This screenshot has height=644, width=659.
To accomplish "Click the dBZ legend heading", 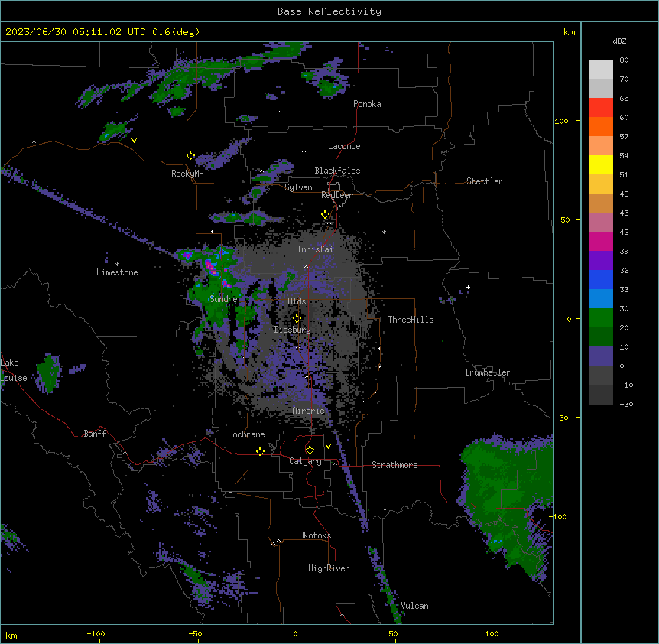I will (x=619, y=41).
